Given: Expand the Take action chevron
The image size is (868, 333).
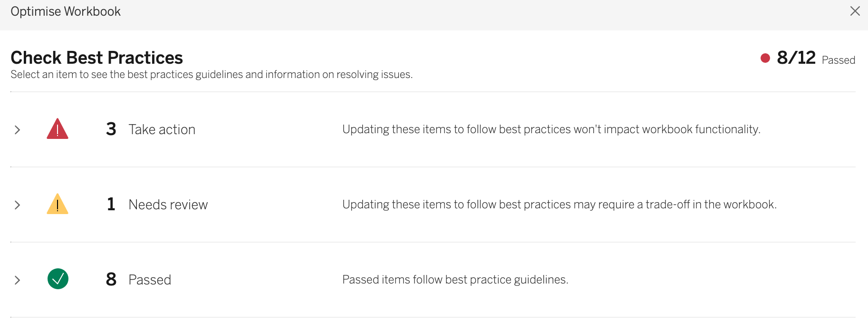Looking at the screenshot, I should (18, 130).
